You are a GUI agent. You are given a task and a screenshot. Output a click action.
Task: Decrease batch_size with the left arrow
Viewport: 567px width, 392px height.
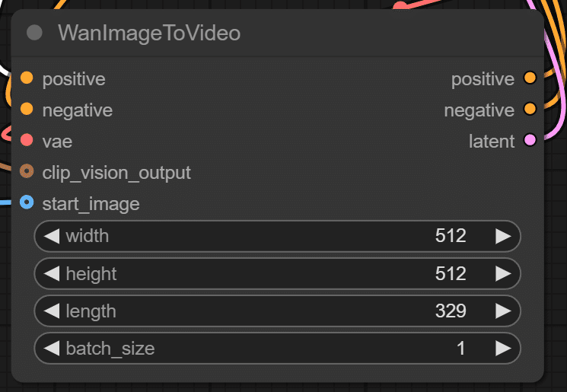point(51,349)
